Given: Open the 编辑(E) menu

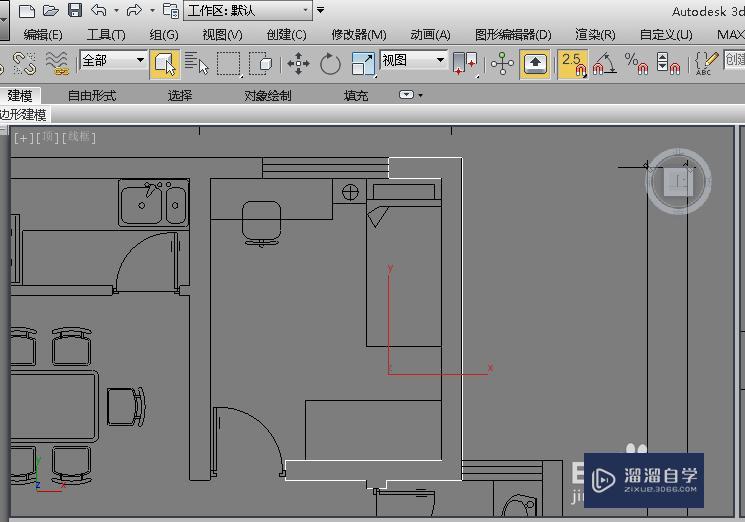Looking at the screenshot, I should click(x=43, y=35).
